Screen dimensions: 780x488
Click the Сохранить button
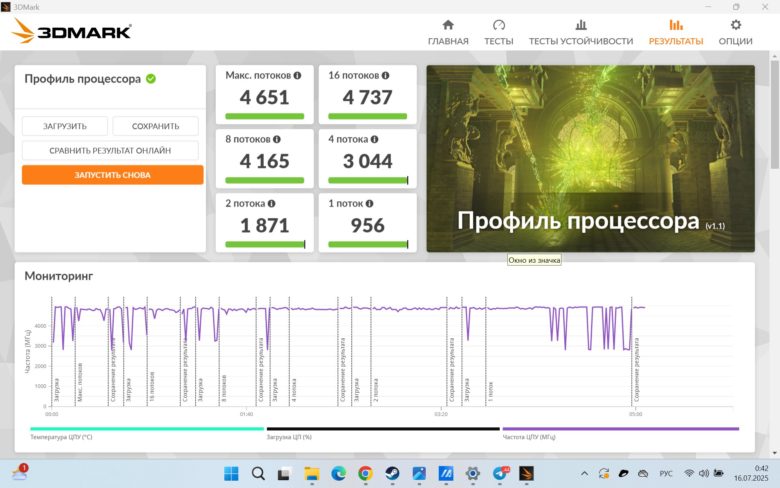pyautogui.click(x=155, y=126)
